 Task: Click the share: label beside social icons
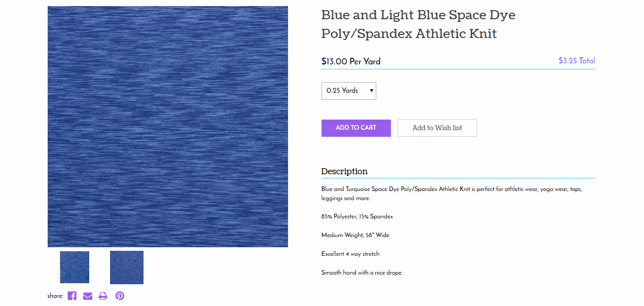[x=55, y=296]
